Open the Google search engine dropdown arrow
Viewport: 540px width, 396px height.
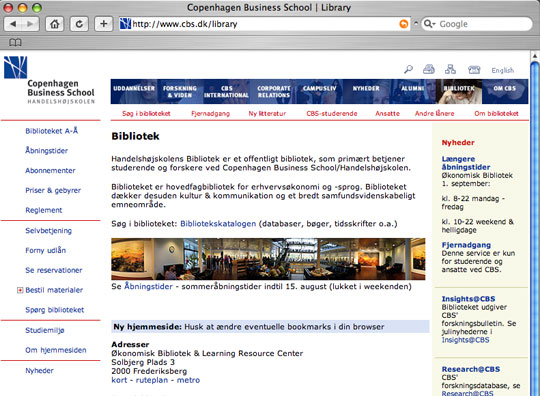(429, 24)
